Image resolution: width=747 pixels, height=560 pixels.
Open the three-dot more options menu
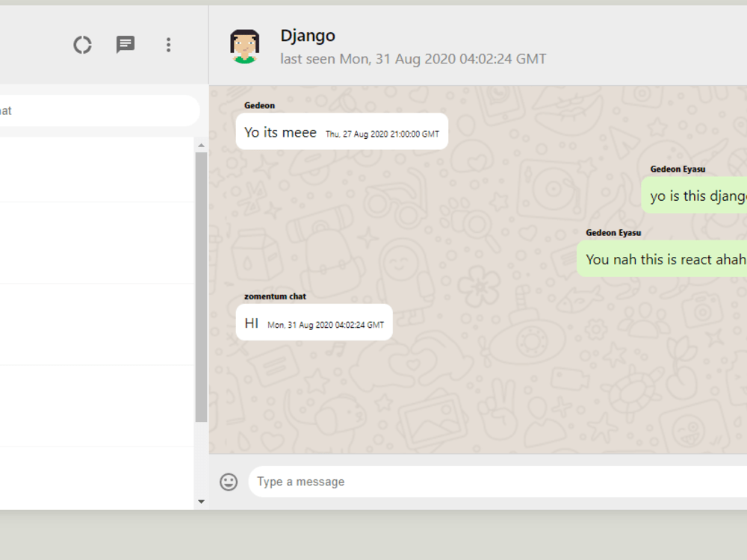tap(168, 45)
